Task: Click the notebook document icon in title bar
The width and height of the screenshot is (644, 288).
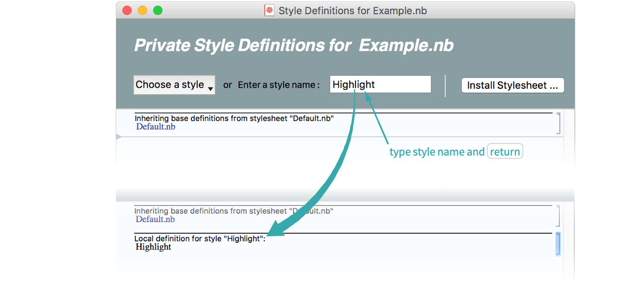Action: [x=270, y=11]
